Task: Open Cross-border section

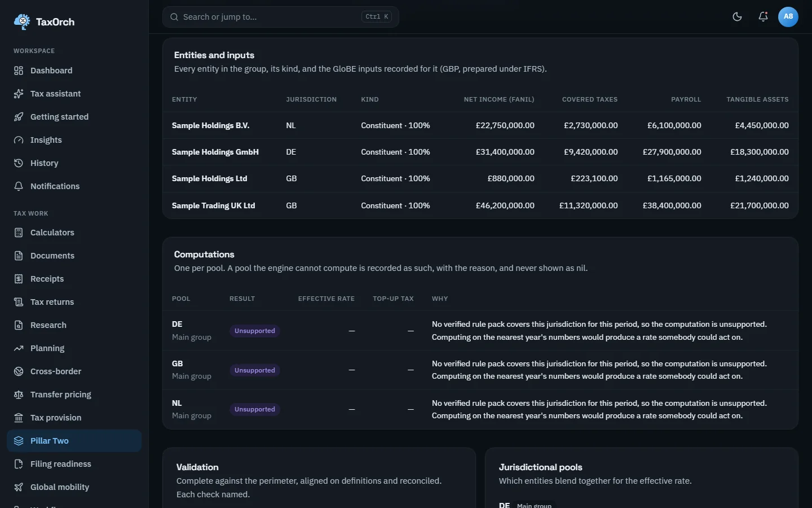Action: [x=74, y=371]
